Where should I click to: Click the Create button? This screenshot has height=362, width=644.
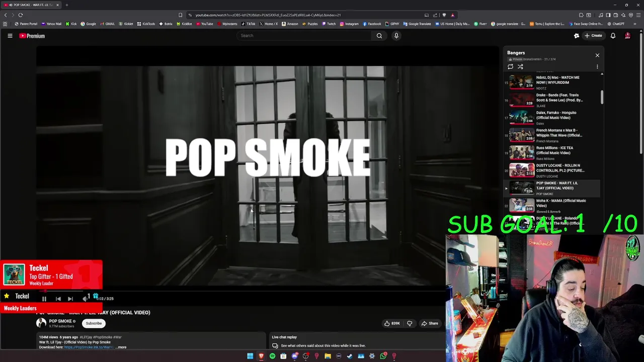[593, 36]
